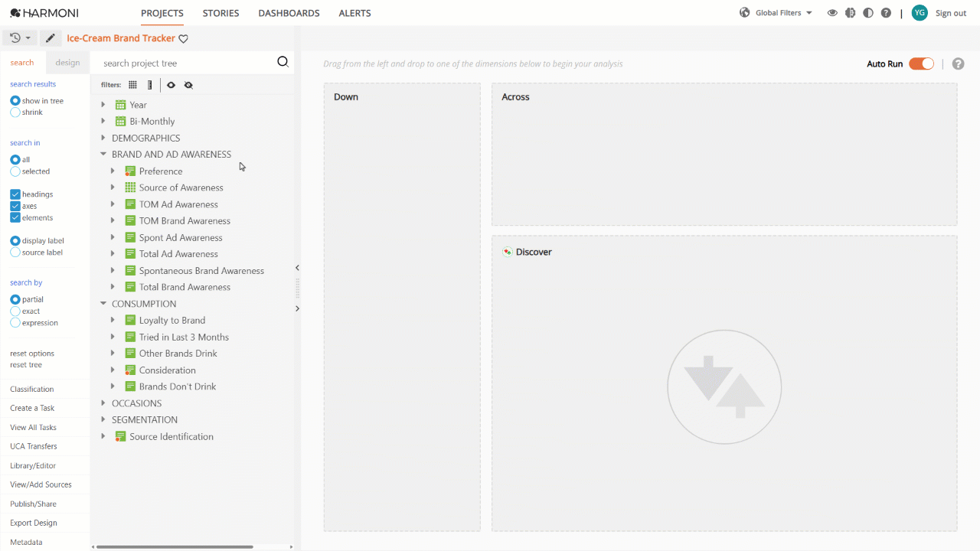This screenshot has width=980, height=551.
Task: Click the Year calendar icon
Action: point(120,105)
